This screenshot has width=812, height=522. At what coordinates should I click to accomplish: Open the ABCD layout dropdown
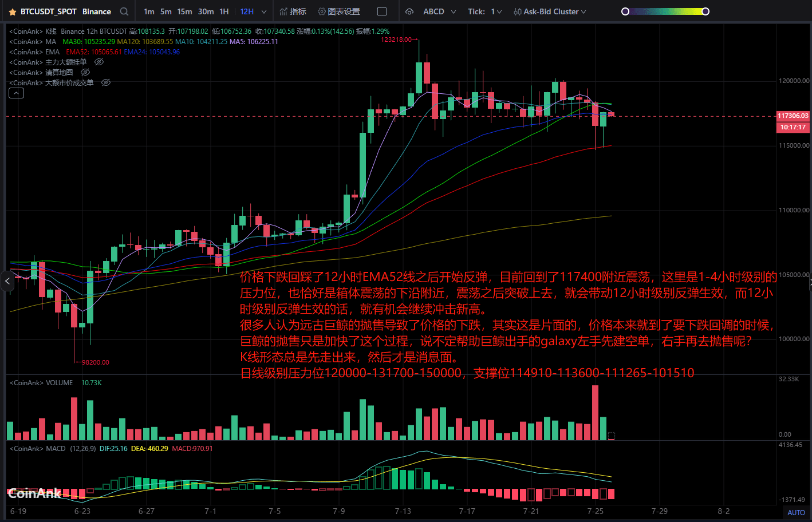coord(439,11)
